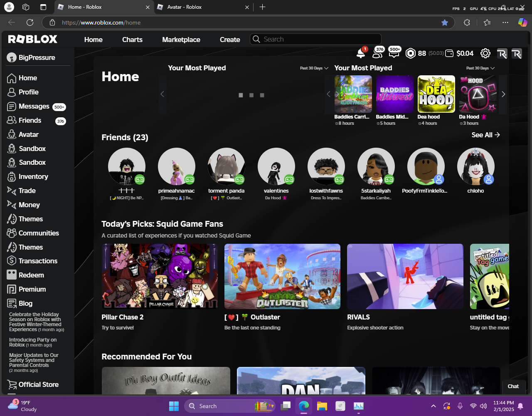Open File Explorer from taskbar

point(322,406)
